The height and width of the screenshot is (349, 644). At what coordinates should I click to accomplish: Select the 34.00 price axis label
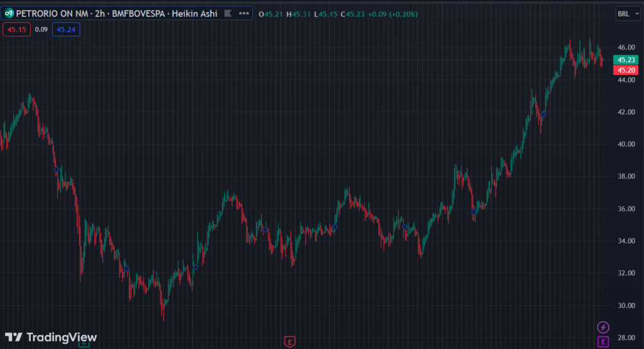(x=626, y=241)
